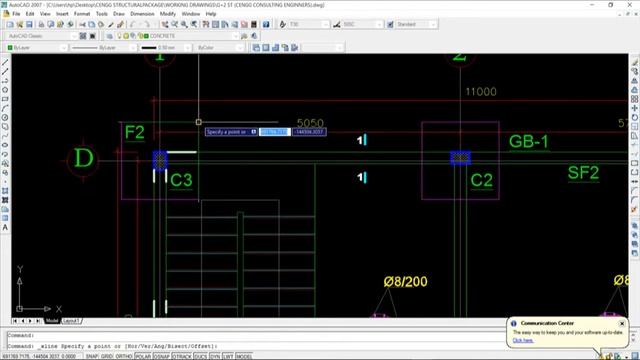
Task: Select the Erase tool in modify toolbar
Action: click(x=635, y=62)
